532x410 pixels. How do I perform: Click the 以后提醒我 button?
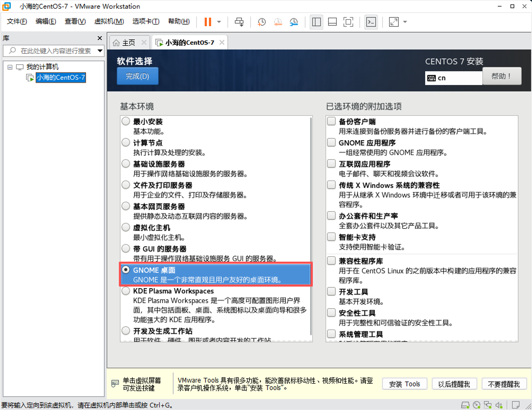[454, 384]
